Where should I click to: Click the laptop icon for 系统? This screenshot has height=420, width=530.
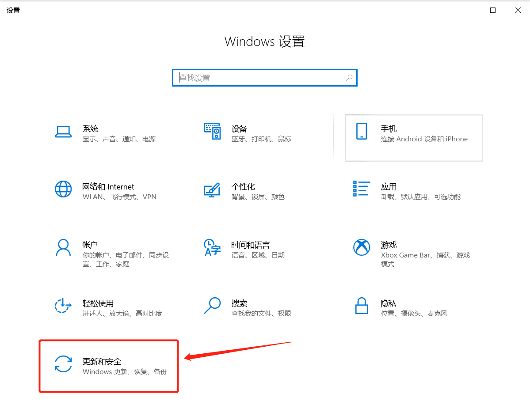point(63,132)
